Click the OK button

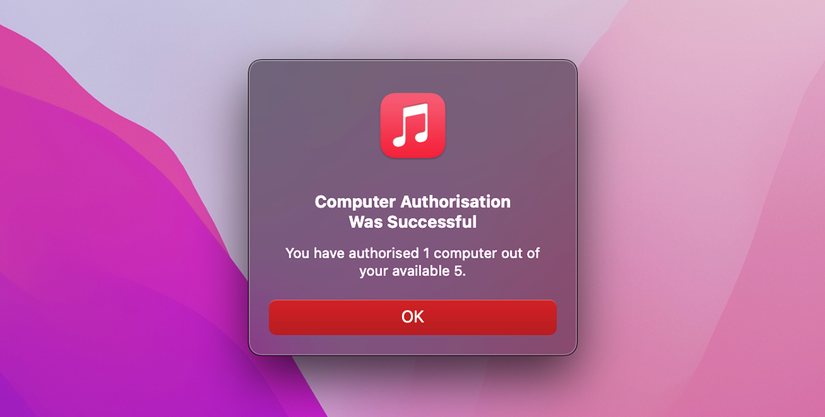click(x=412, y=317)
